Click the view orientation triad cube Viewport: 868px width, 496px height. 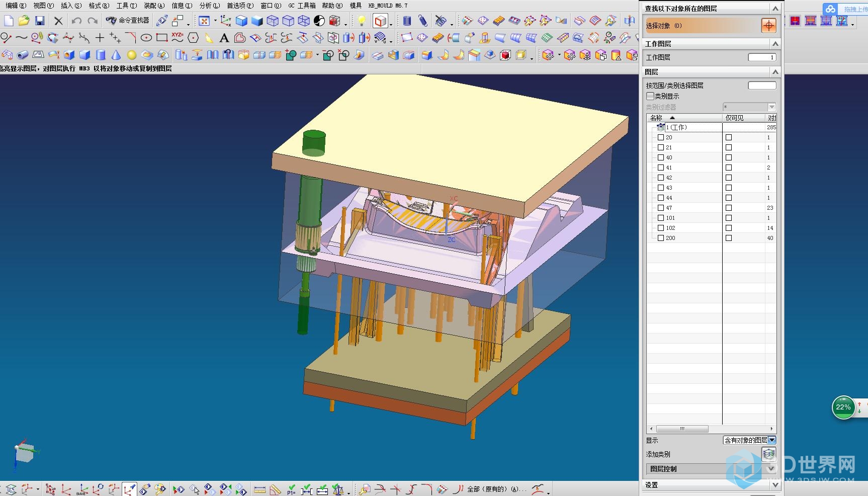point(25,453)
